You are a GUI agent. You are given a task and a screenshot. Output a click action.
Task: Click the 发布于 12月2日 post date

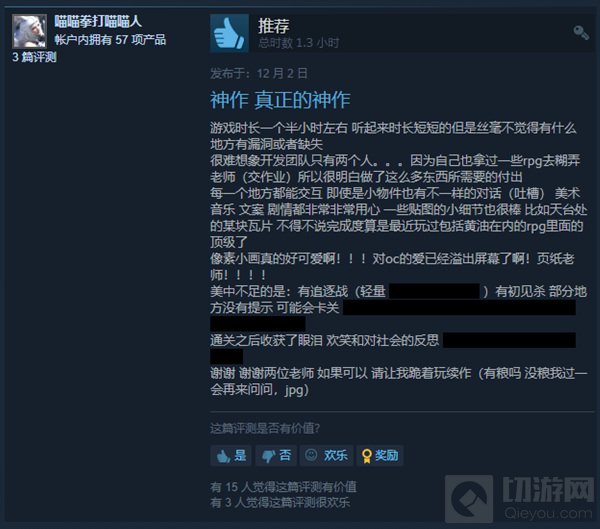(259, 73)
